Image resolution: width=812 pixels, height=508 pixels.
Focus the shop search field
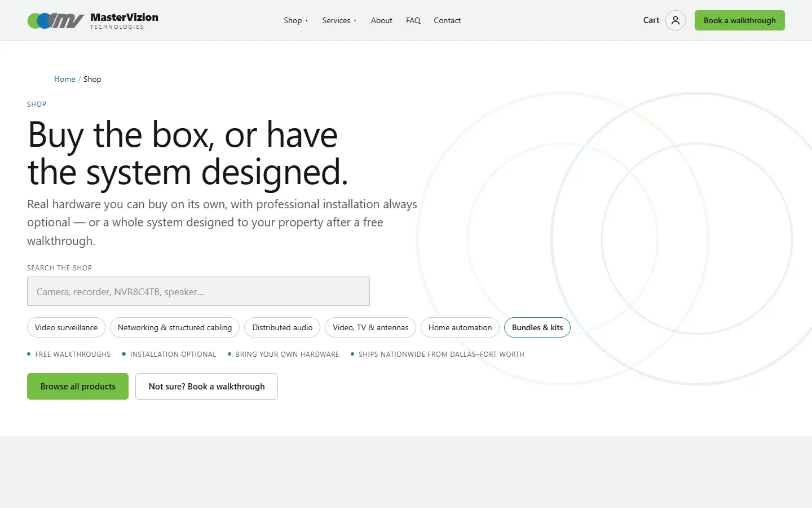click(198, 291)
